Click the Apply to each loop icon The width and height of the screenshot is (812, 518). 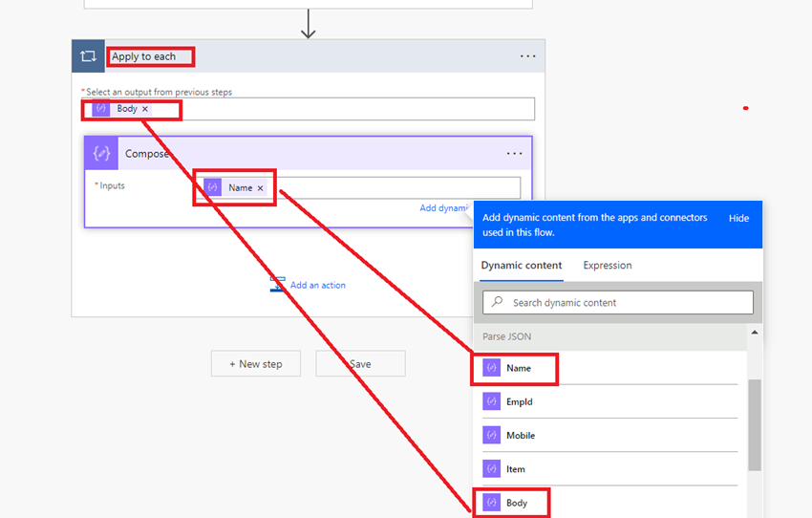[x=88, y=56]
